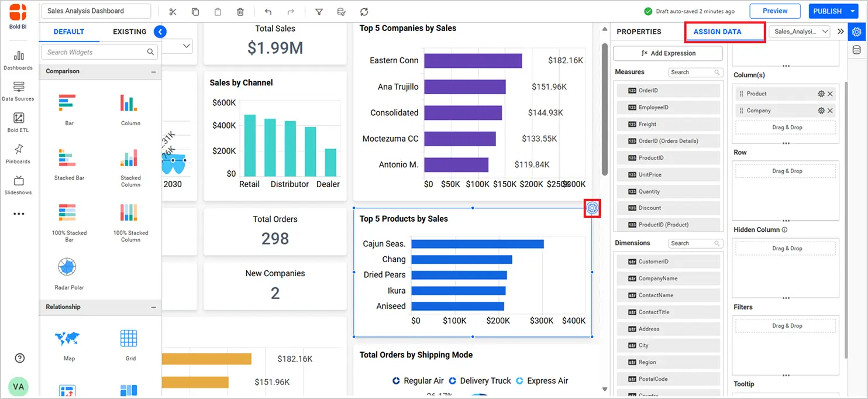Click the PUBLISH button
Viewport: 868px width, 399px height.
pos(827,11)
